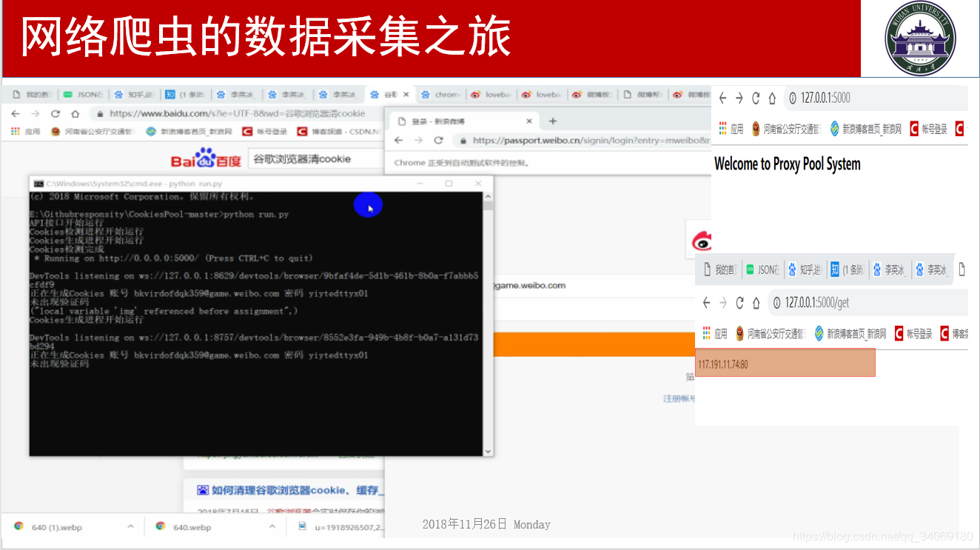Open downloaded file 640.webp
Screen dimensions: 980x550
point(184,527)
